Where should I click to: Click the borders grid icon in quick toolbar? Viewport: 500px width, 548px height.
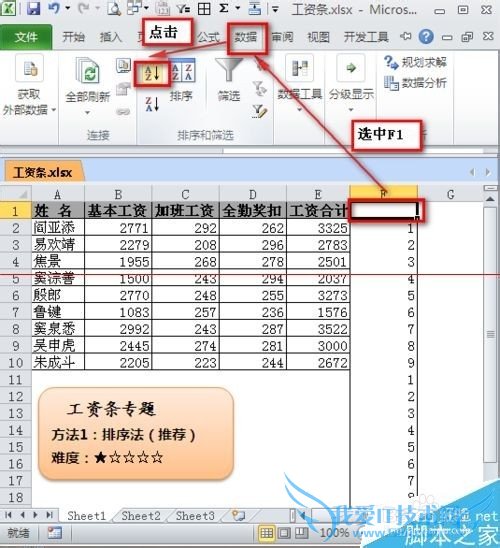coord(204,9)
